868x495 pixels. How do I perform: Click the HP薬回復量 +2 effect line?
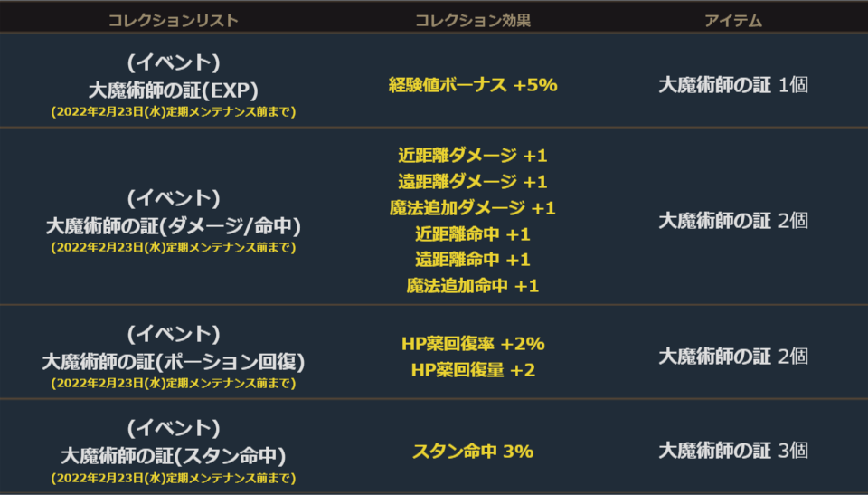[473, 370]
